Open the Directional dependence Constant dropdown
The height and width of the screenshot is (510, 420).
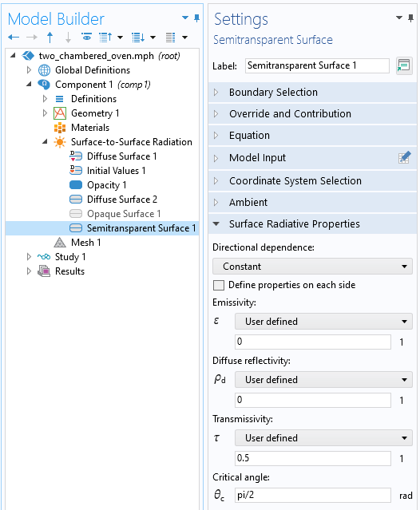click(x=312, y=267)
